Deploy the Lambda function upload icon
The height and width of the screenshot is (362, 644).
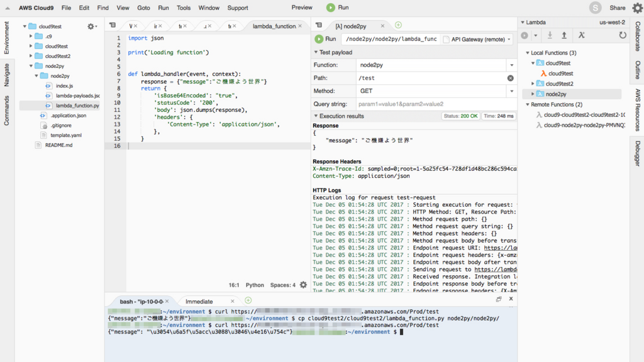564,35
